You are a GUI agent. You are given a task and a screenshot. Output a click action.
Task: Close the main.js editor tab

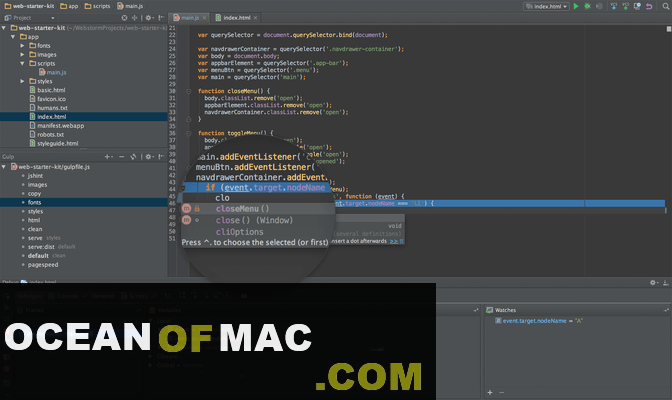204,18
